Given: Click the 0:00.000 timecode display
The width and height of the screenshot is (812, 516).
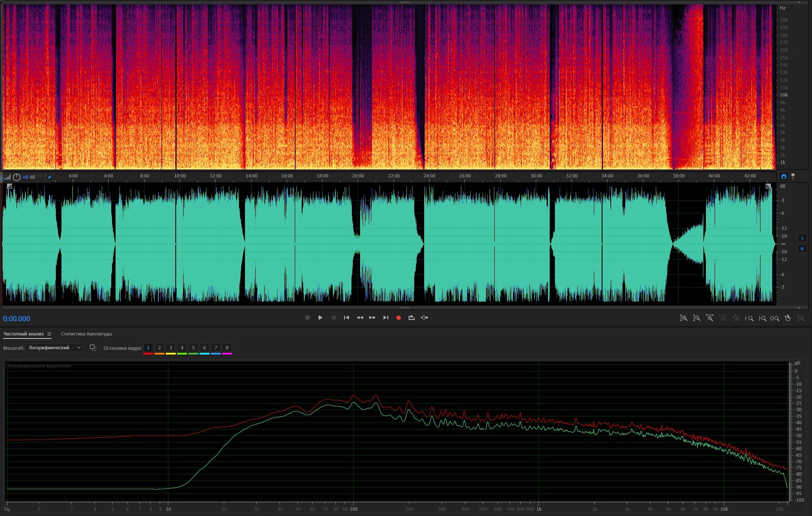Looking at the screenshot, I should pos(16,319).
